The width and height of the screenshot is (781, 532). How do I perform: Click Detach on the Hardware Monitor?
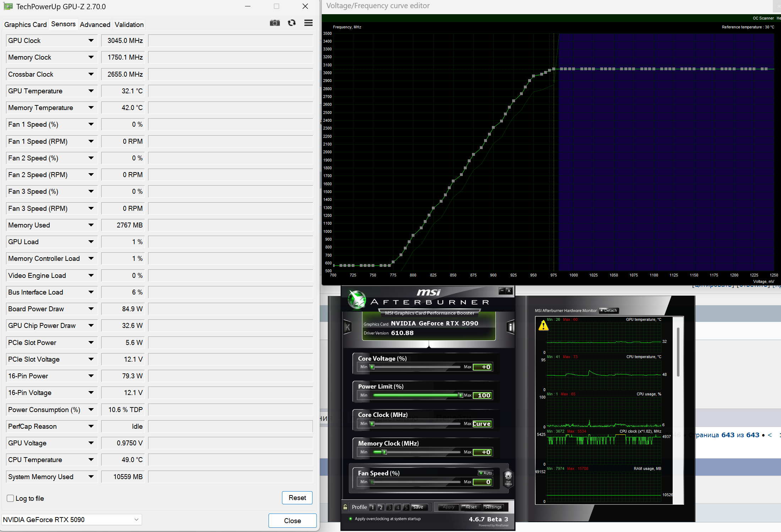(x=609, y=311)
